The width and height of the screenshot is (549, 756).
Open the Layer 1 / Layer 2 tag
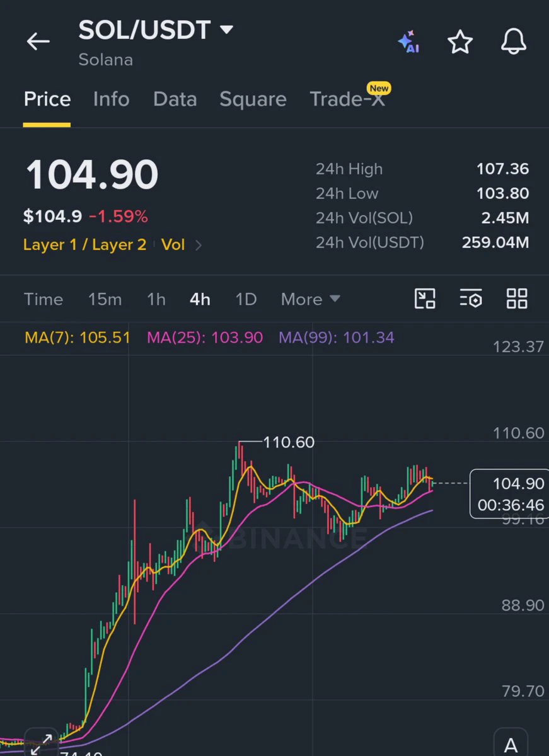pyautogui.click(x=84, y=244)
